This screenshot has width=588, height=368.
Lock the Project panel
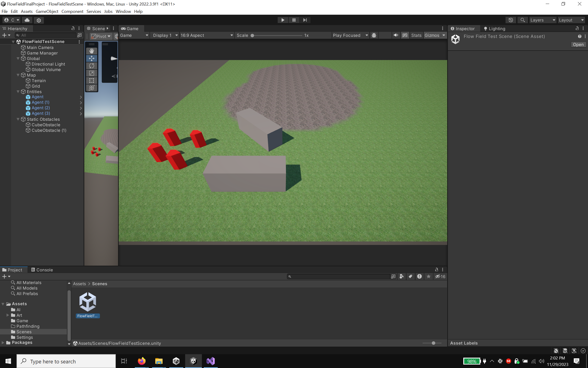pyautogui.click(x=436, y=270)
